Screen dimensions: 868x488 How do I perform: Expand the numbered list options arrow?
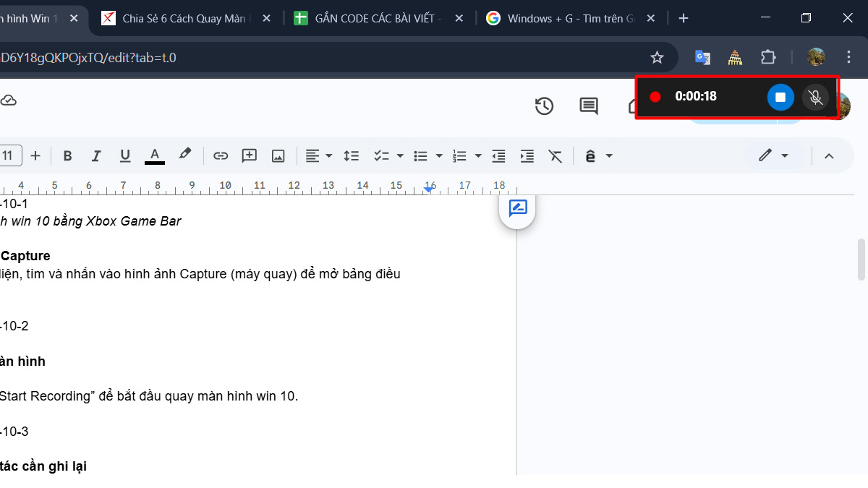coord(477,156)
